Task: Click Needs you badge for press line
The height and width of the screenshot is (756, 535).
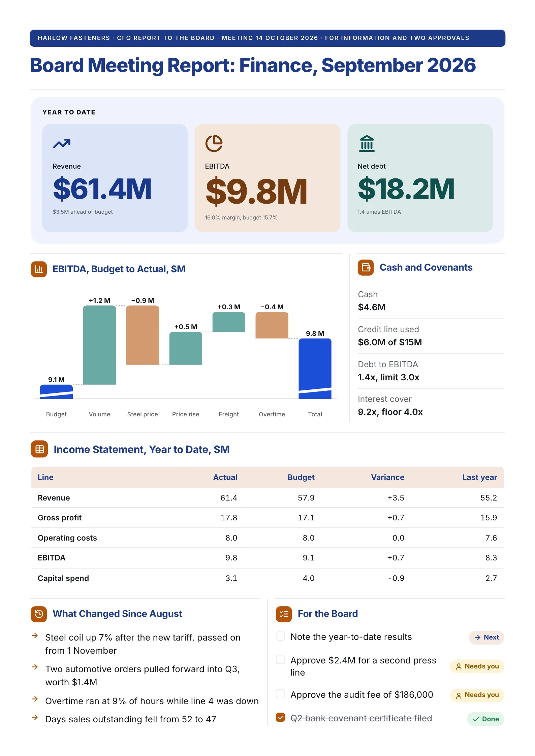Action: [x=477, y=666]
